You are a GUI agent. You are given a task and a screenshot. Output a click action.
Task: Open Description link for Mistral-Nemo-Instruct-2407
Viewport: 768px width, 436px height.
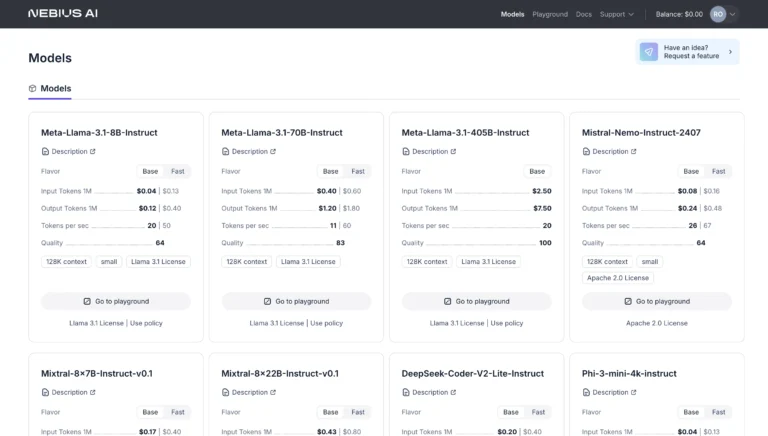pos(609,151)
